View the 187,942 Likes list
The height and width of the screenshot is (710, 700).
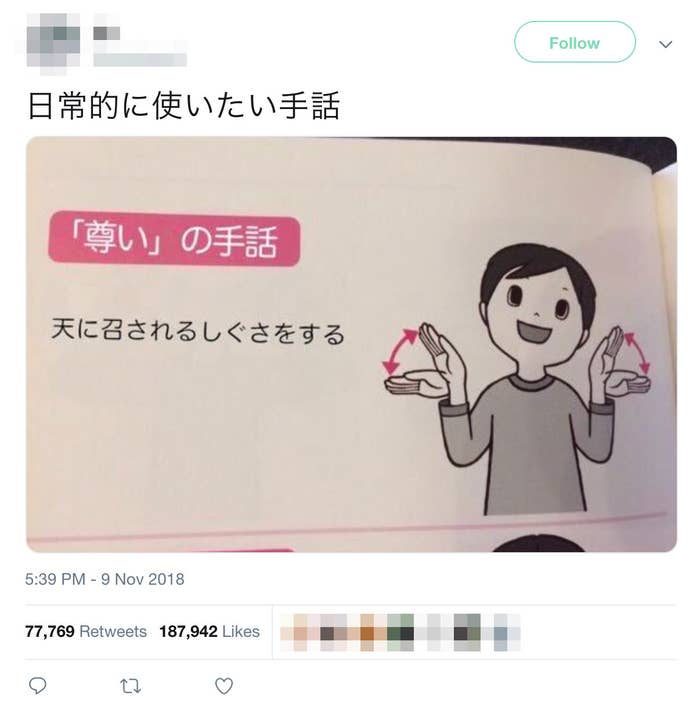210,631
